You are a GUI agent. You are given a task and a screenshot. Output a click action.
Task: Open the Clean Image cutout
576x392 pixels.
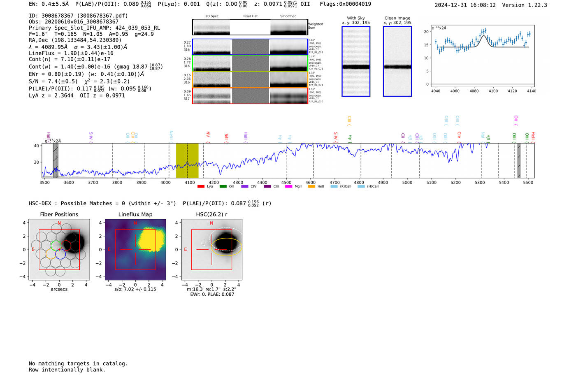pyautogui.click(x=397, y=61)
